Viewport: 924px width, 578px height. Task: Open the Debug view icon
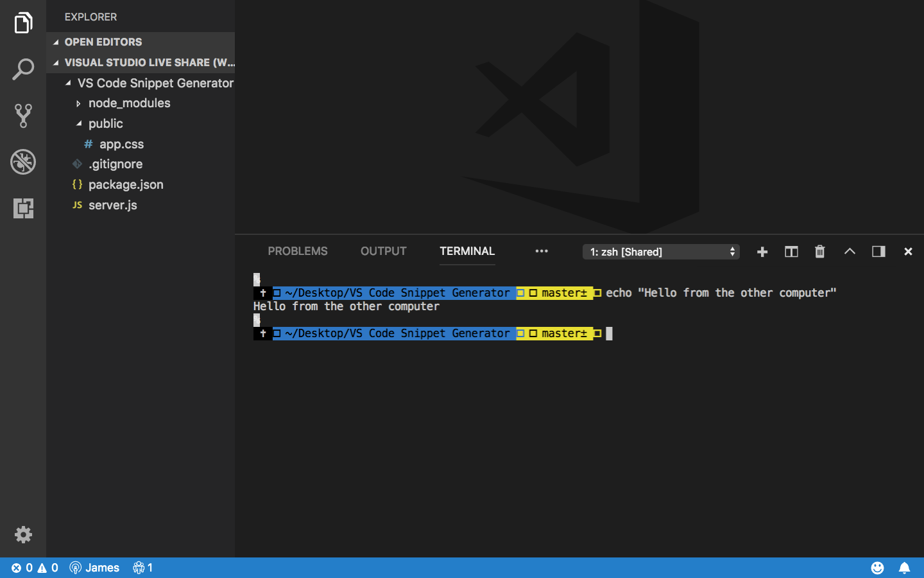[x=23, y=162]
